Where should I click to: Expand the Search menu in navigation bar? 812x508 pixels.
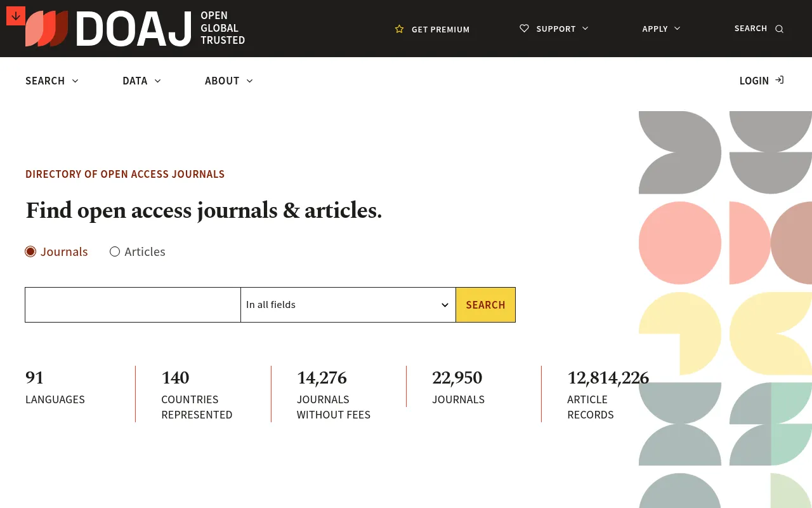(52, 81)
